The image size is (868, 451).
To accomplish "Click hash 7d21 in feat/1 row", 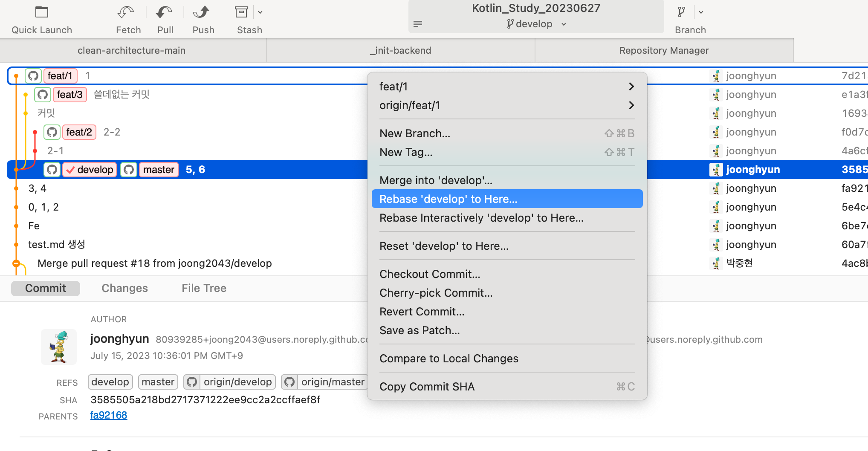I will point(854,76).
